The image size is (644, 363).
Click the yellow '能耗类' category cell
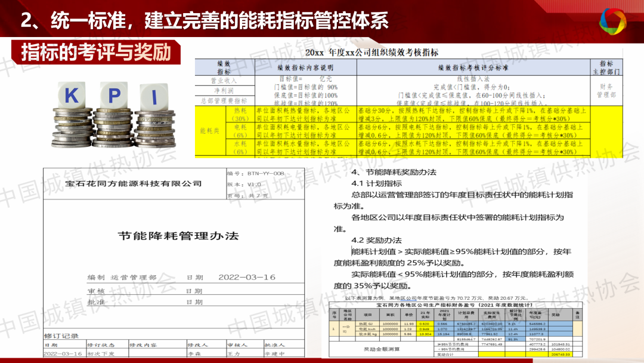209,131
